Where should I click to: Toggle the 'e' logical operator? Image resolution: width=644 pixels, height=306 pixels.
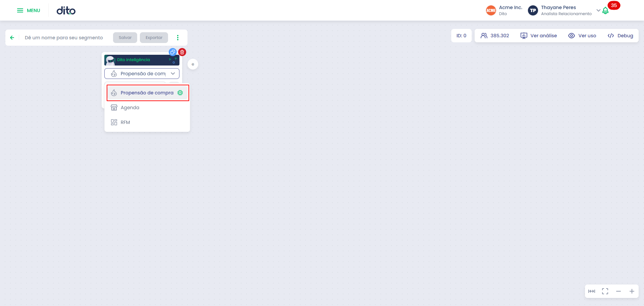pos(193,64)
